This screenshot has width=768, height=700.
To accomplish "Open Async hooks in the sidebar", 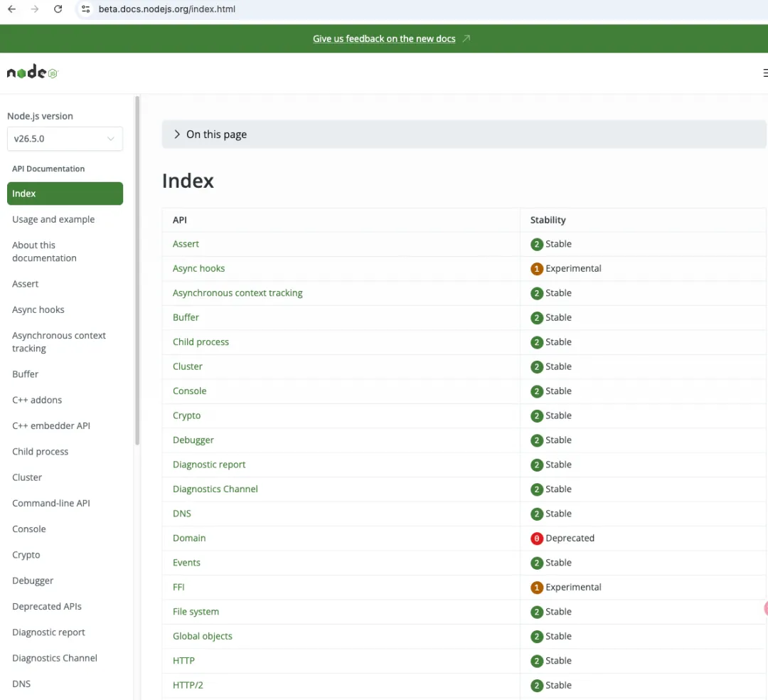I will [x=38, y=309].
